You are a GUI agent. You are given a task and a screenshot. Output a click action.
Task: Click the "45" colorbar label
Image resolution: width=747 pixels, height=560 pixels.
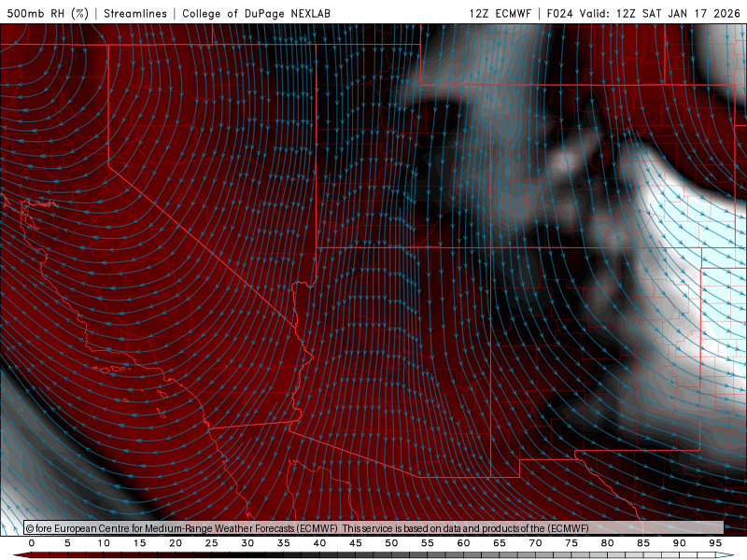pos(356,543)
